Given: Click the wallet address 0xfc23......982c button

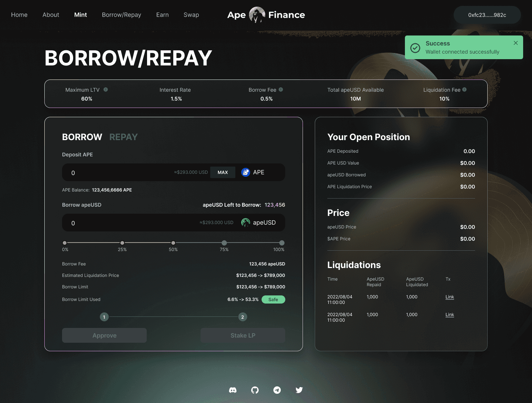Looking at the screenshot, I should coord(487,15).
